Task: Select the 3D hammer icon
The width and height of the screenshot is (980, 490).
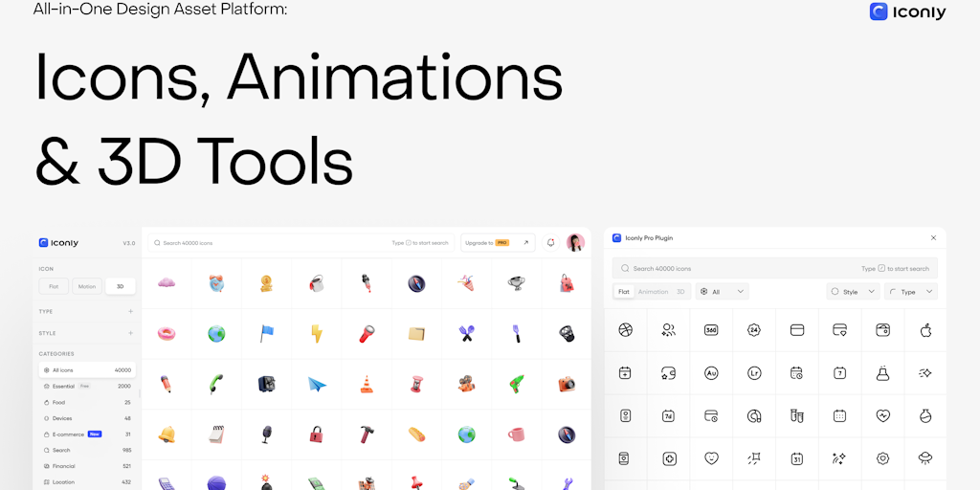Action: 367,434
